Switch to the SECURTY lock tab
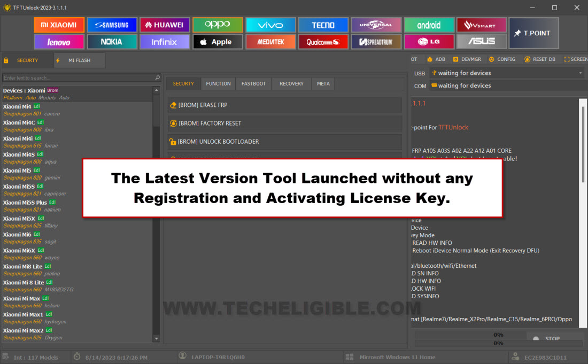The height and width of the screenshot is (364, 588). tap(26, 60)
